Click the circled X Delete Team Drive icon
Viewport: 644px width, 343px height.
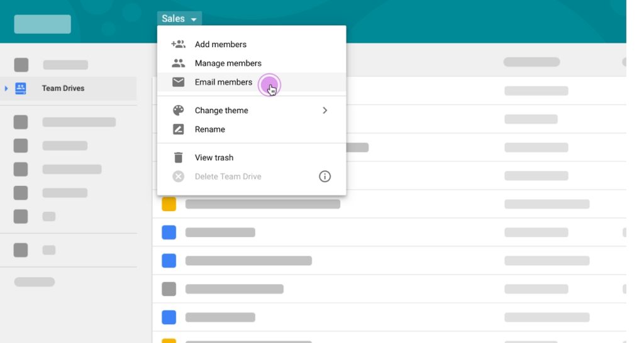178,177
